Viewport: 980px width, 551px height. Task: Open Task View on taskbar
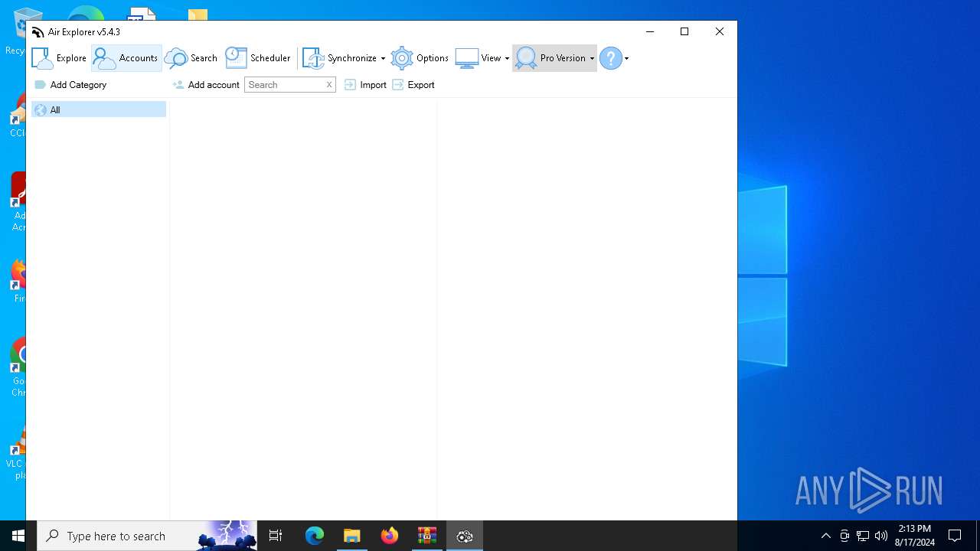pyautogui.click(x=276, y=536)
